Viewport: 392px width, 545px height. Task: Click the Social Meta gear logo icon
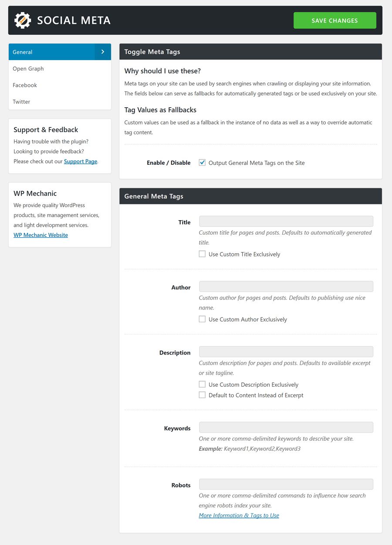pos(23,20)
